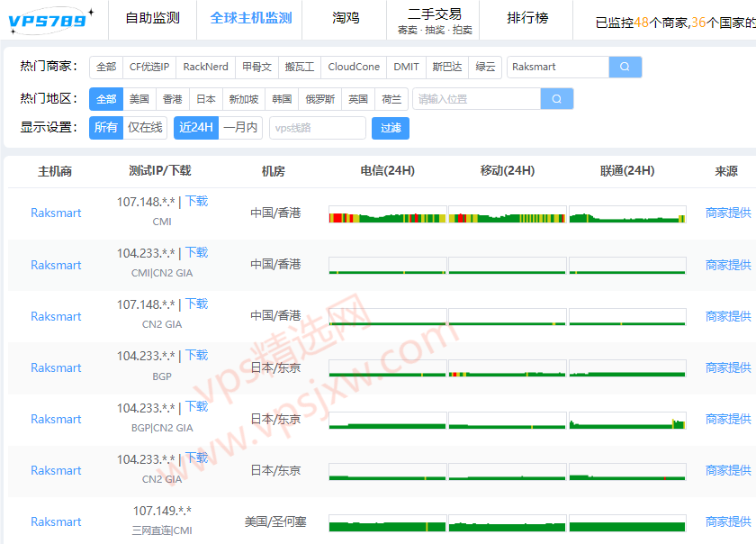Viewport: 756px width, 544px height.
Task: Click the 电信 chart in the 美国/圣何塞 row
Action: [388, 523]
